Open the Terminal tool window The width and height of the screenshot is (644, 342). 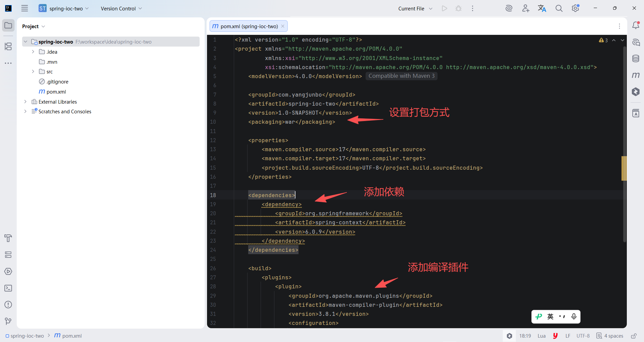pos(8,288)
